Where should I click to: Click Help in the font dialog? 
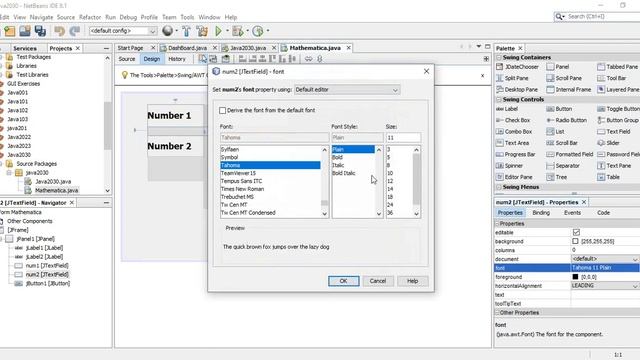point(412,281)
